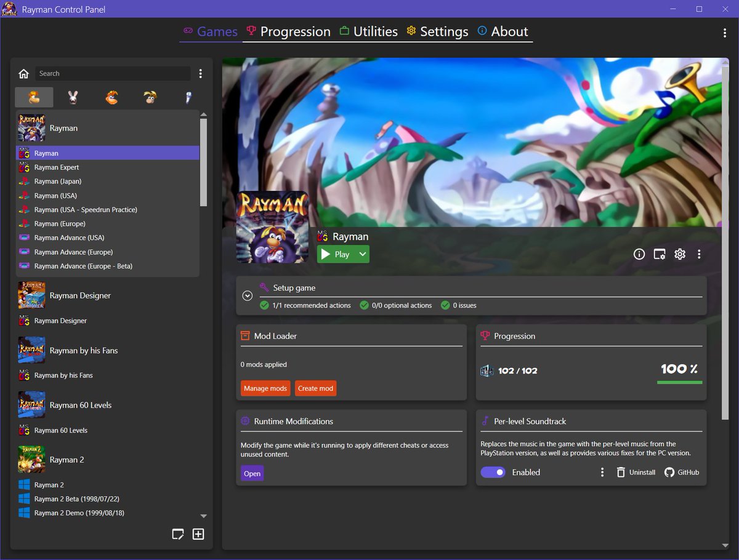
Task: Select the Rayman category filter icon
Action: [x=34, y=97]
